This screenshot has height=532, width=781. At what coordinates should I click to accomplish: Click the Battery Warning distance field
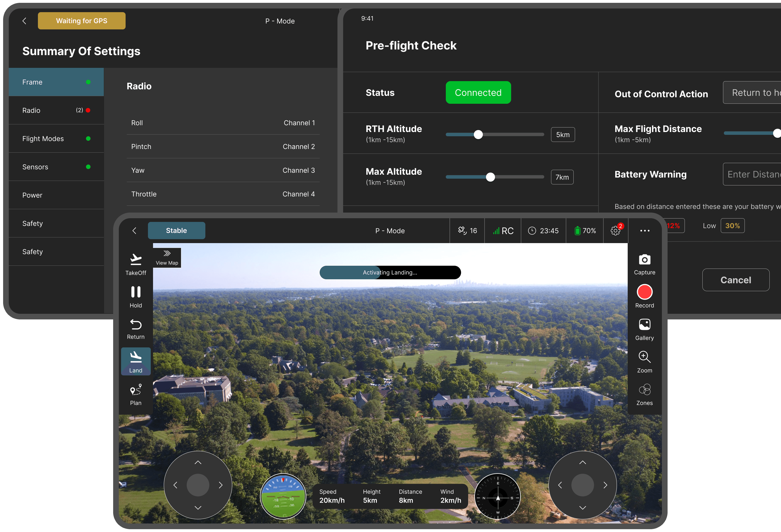pos(751,174)
